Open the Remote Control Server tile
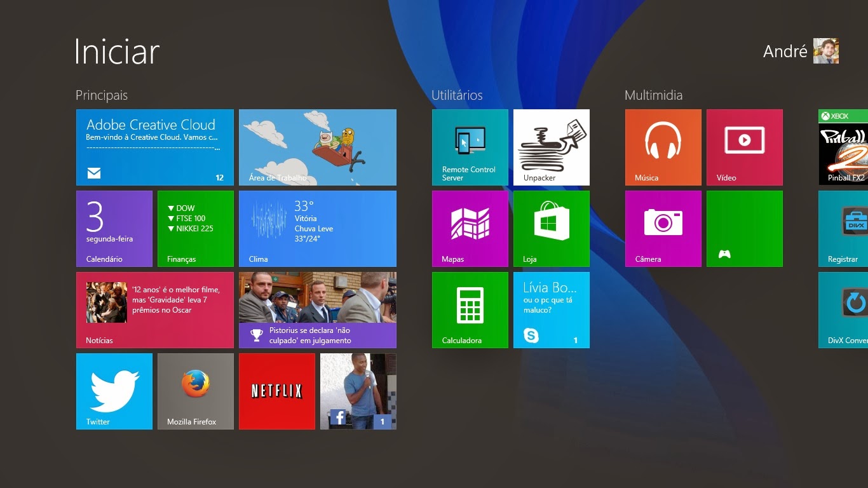The image size is (868, 488). pyautogui.click(x=470, y=147)
